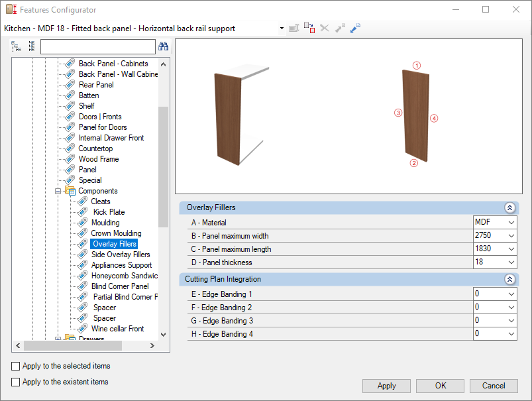Open the Panel thickness dropdown
The image size is (532, 401).
pyautogui.click(x=511, y=262)
